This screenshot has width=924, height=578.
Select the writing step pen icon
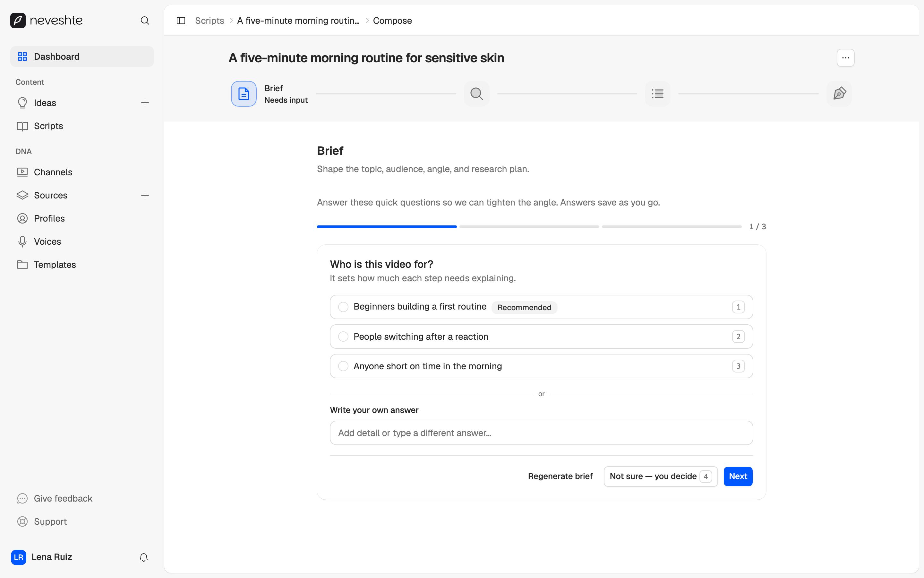pyautogui.click(x=839, y=94)
